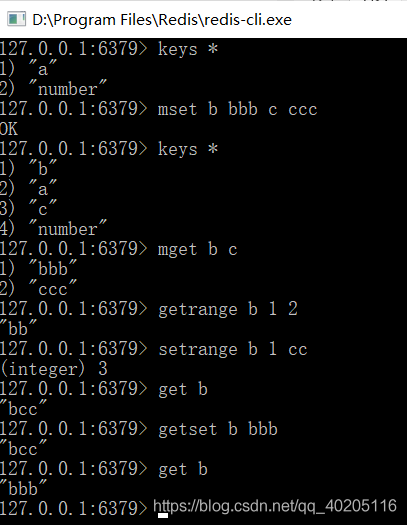This screenshot has height=525, width=407.
Task: Click the 2) "number" entry in first list
Action: pyautogui.click(x=53, y=89)
